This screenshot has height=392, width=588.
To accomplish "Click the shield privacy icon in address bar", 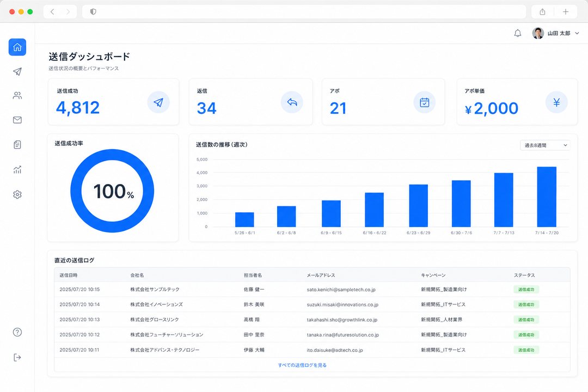I will 93,11.
